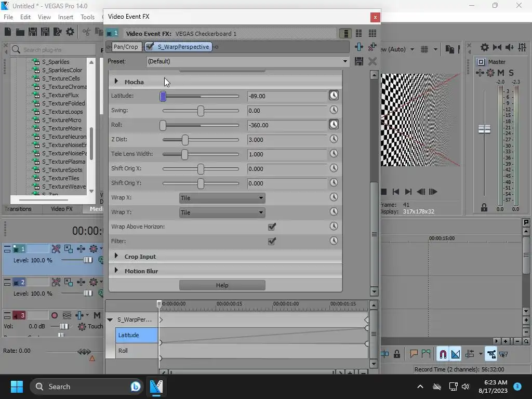Save the current preset with floppy icon
The width and height of the screenshot is (532, 399).
coord(358,61)
